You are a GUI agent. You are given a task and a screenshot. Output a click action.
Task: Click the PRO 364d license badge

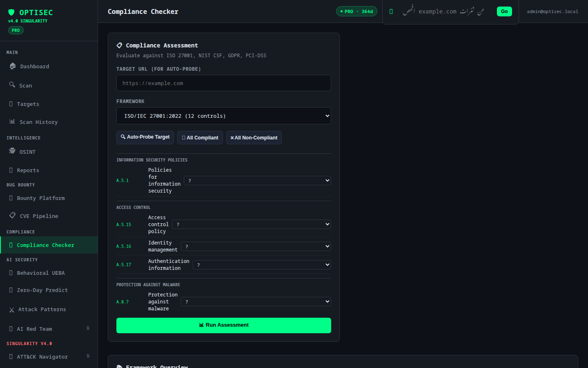coord(356,11)
